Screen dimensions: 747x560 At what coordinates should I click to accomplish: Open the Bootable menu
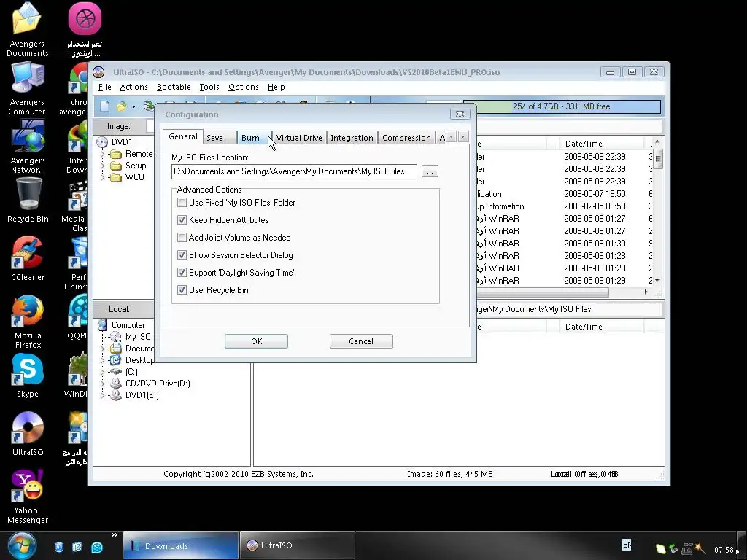pyautogui.click(x=174, y=87)
